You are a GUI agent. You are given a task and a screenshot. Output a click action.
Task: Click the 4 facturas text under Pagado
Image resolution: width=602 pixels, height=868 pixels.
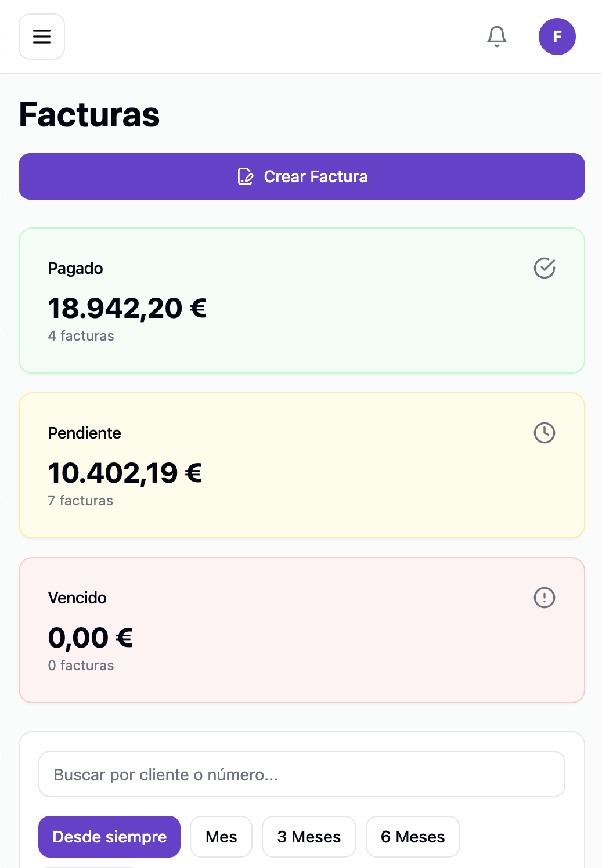pos(81,336)
